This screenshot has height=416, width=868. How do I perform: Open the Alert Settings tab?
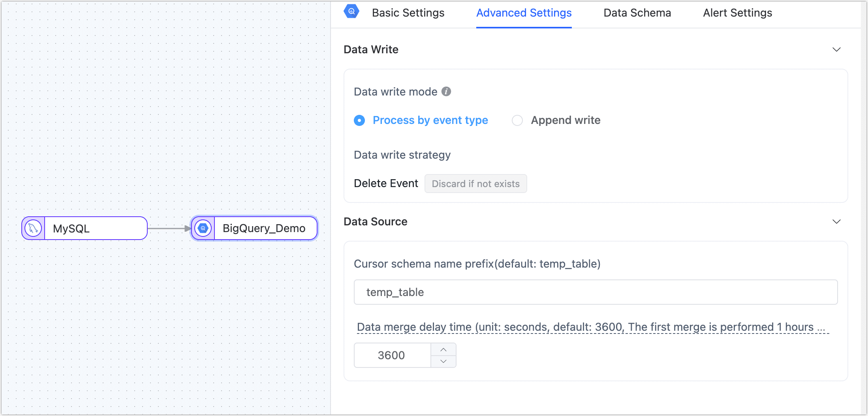(737, 13)
